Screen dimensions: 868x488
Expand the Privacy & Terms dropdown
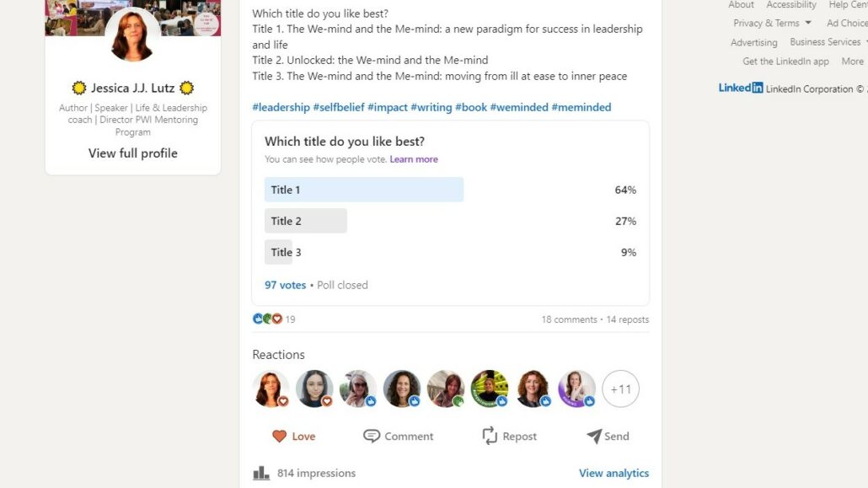[772, 23]
